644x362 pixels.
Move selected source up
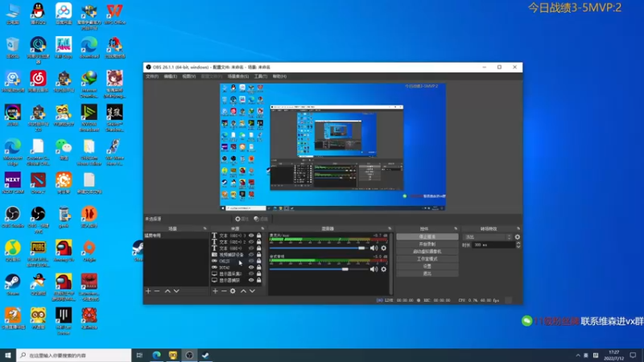click(x=244, y=291)
